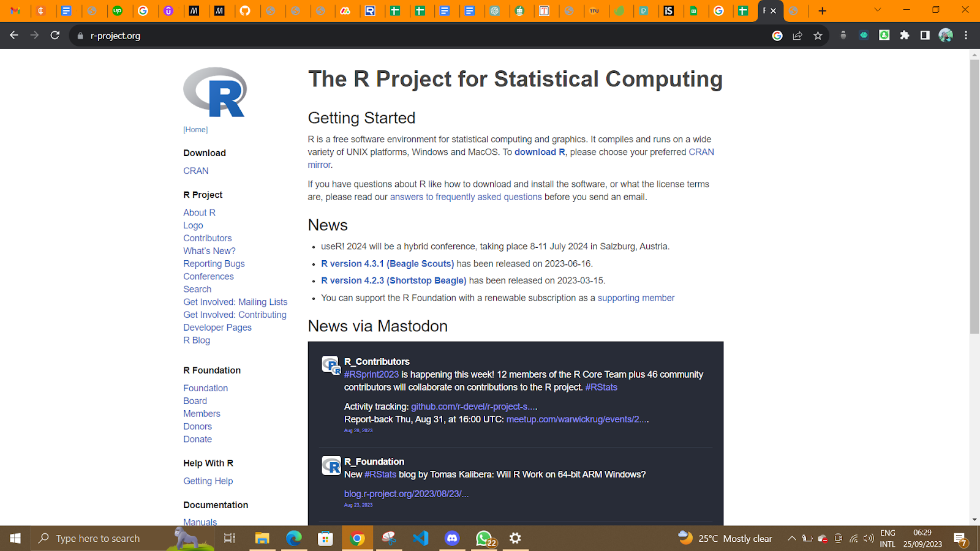Click the #RSprint2023 hashtag
The height and width of the screenshot is (551, 980).
tap(371, 375)
